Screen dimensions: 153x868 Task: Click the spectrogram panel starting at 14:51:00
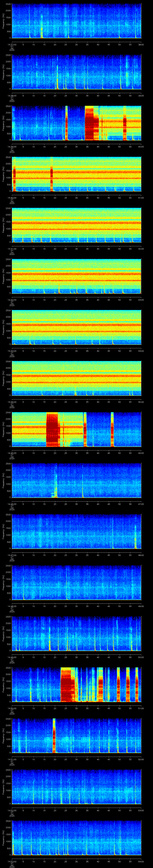click(77, 736)
